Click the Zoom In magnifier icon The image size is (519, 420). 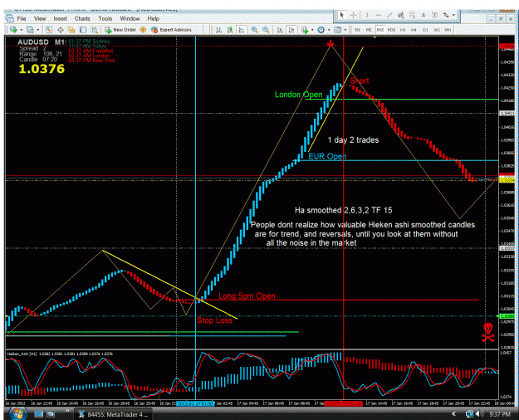coord(254,30)
